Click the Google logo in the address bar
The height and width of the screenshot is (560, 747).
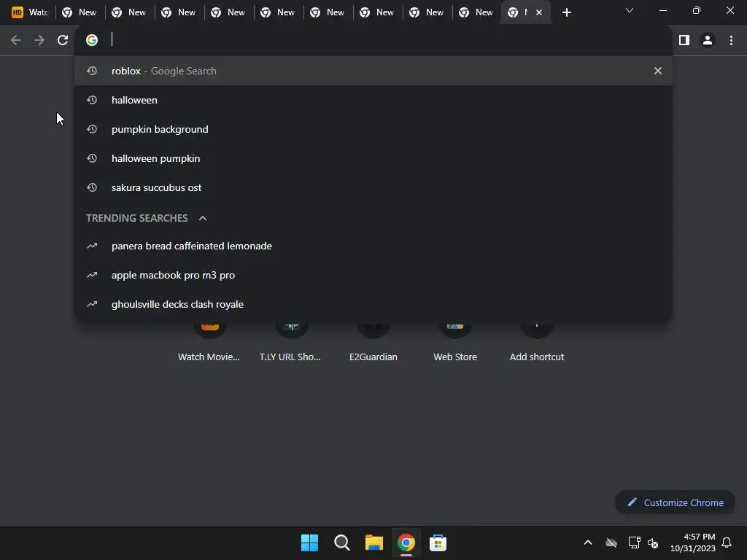point(92,40)
